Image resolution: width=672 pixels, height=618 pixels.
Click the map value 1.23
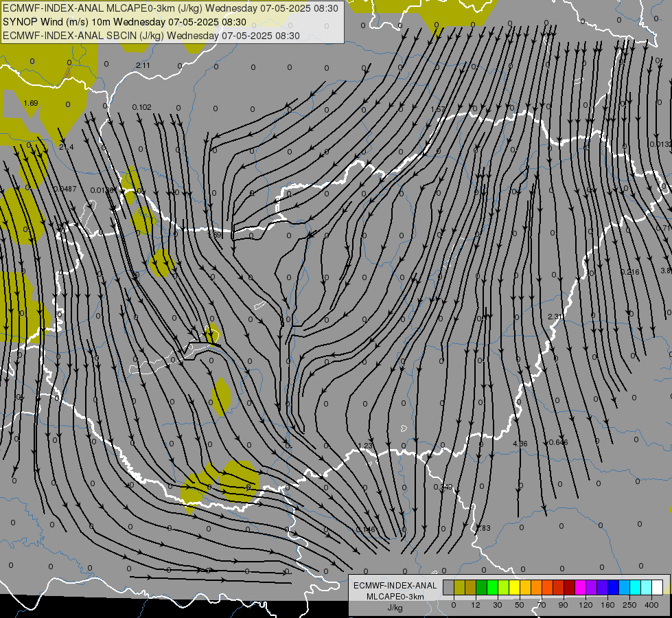click(365, 446)
